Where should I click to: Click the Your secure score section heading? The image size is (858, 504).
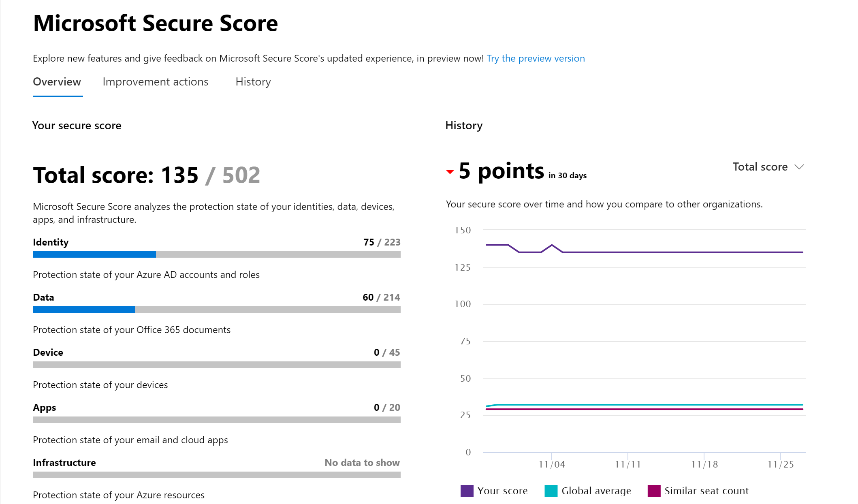point(77,126)
